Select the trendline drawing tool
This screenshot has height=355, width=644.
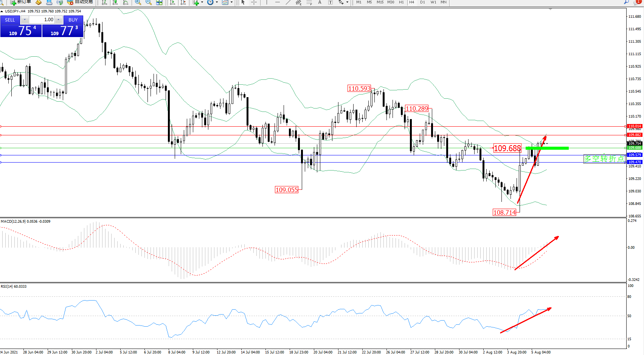(x=288, y=2)
